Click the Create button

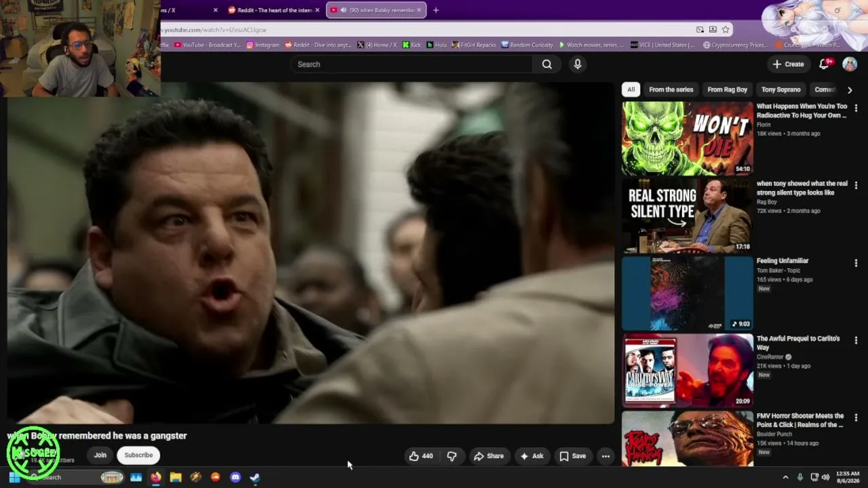pyautogui.click(x=788, y=64)
